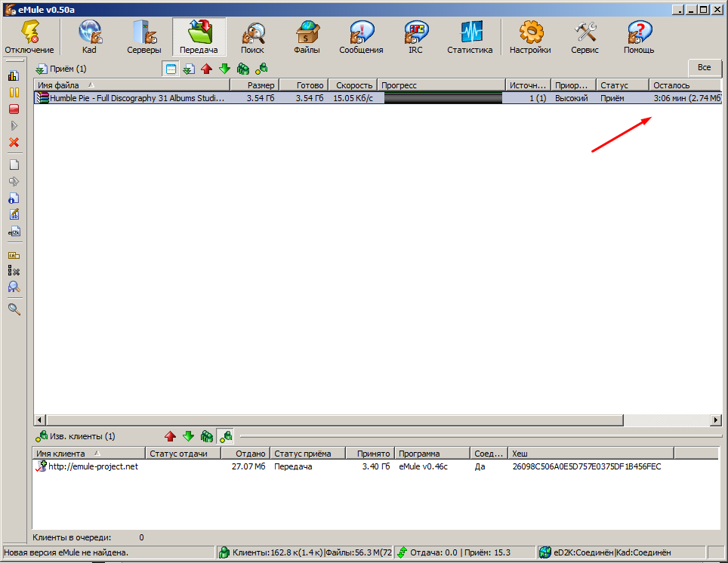Click the ed2k link copy icon
Viewport: 728px width, 563px height.
click(14, 232)
